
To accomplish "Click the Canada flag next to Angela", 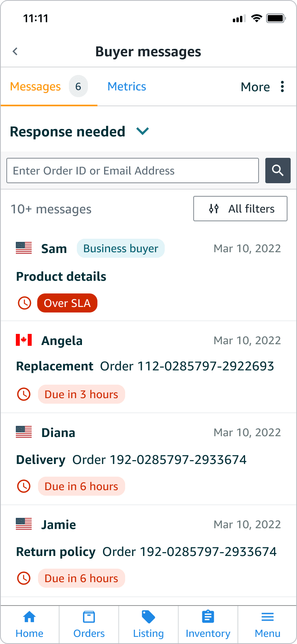I will tap(24, 340).
